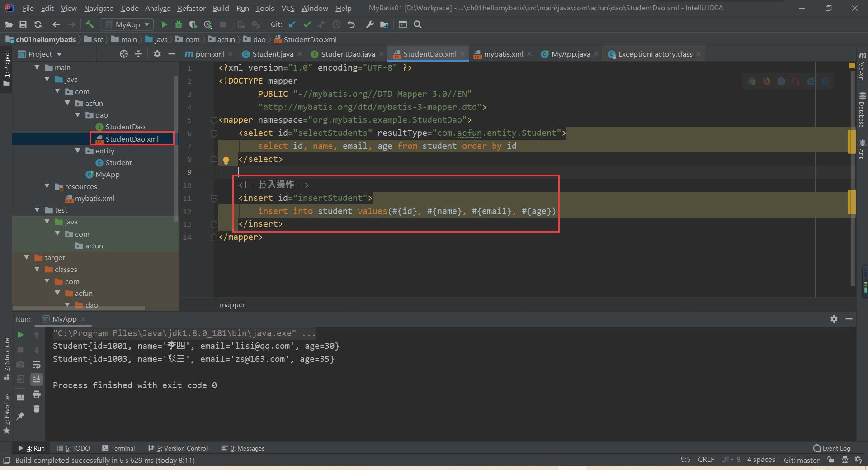This screenshot has width=868, height=470.
Task: Run MyApp with the green play icon
Action: 164,24
